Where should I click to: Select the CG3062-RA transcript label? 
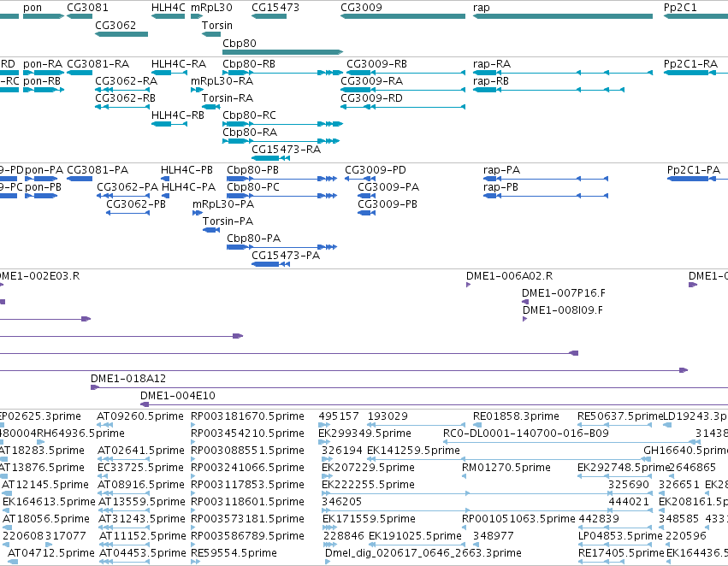pyautogui.click(x=127, y=80)
